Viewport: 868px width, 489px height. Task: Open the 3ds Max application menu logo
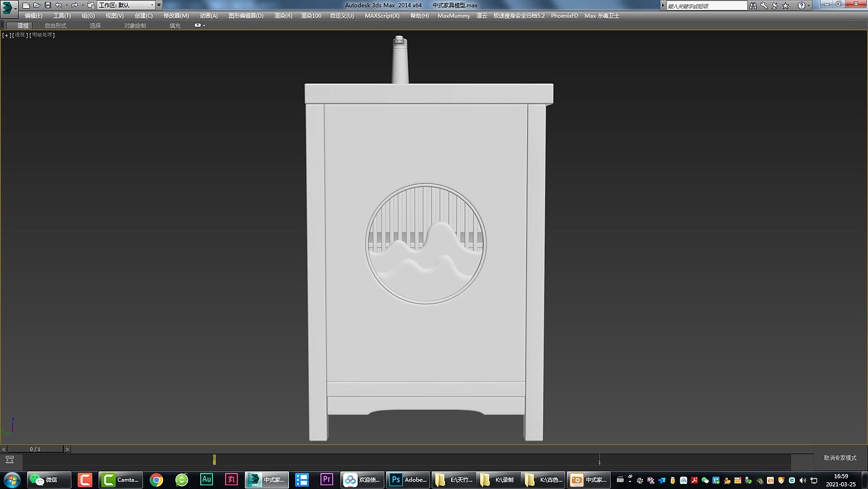click(x=9, y=10)
